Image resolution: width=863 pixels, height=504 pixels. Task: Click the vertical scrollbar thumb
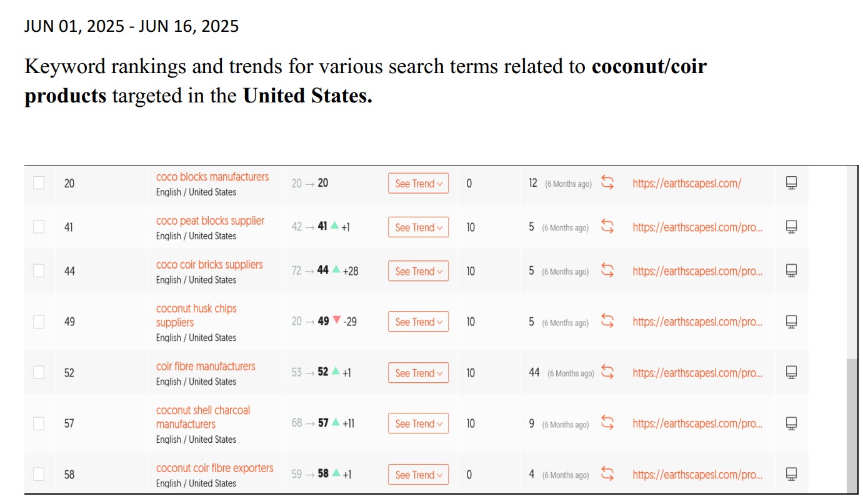pos(852,425)
